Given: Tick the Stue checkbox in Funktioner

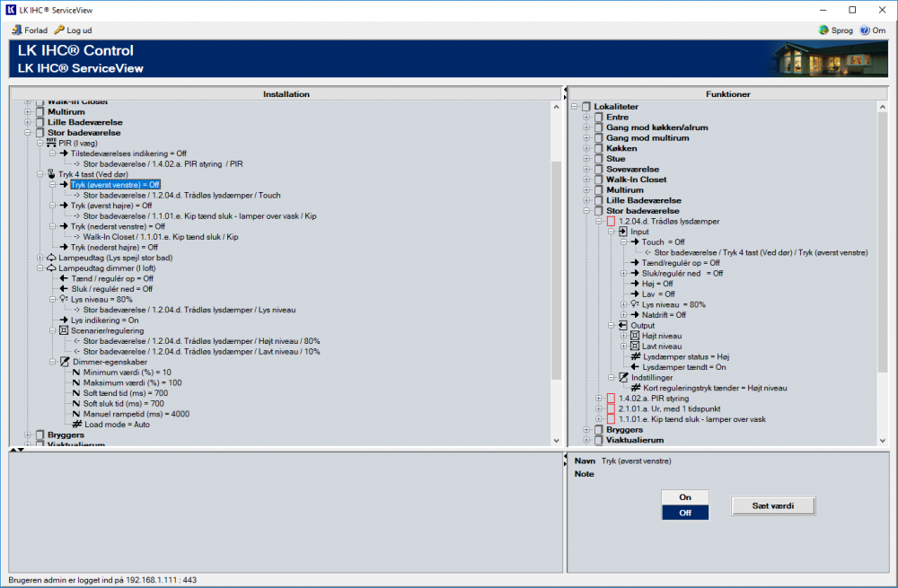Looking at the screenshot, I should [x=599, y=159].
